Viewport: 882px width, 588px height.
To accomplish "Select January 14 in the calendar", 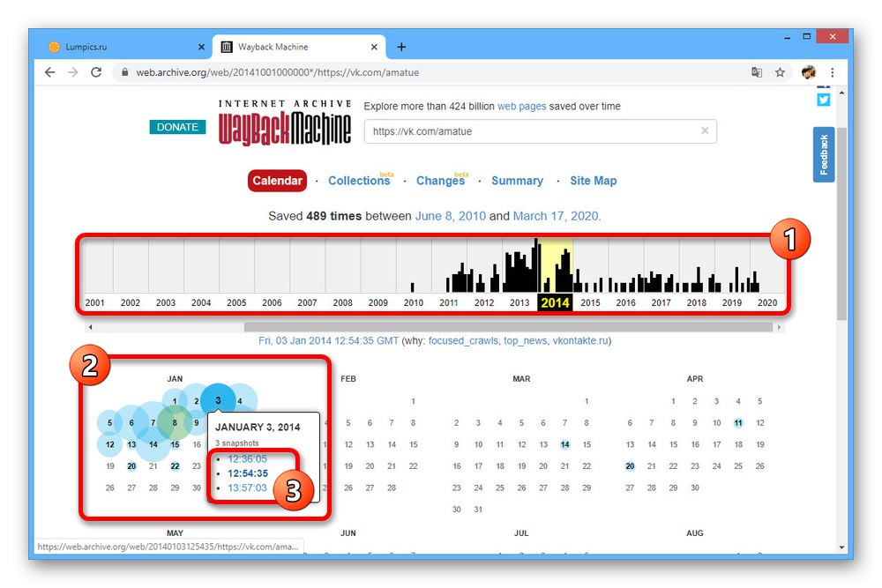I will tap(153, 444).
